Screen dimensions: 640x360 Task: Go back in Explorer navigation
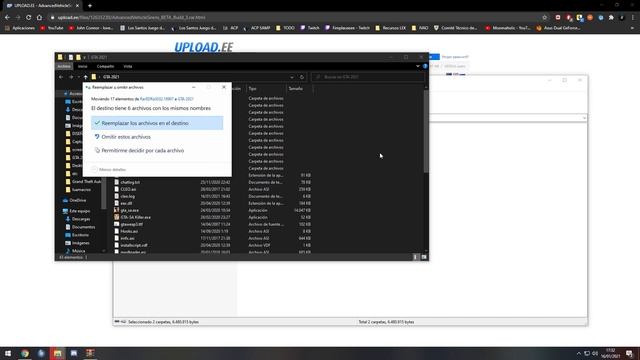(61, 77)
